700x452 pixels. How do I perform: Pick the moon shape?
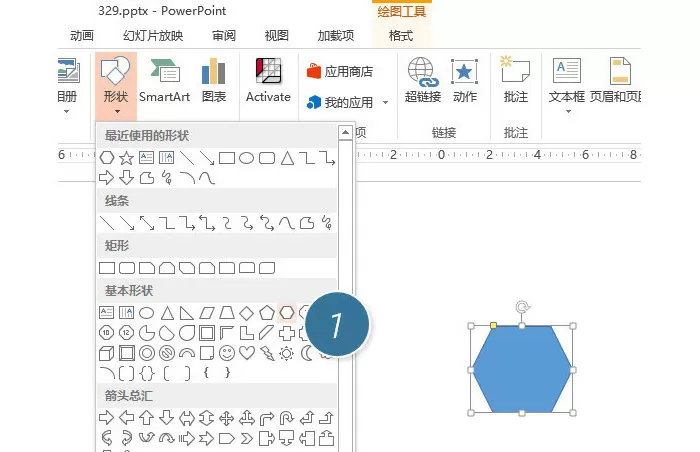coord(306,353)
